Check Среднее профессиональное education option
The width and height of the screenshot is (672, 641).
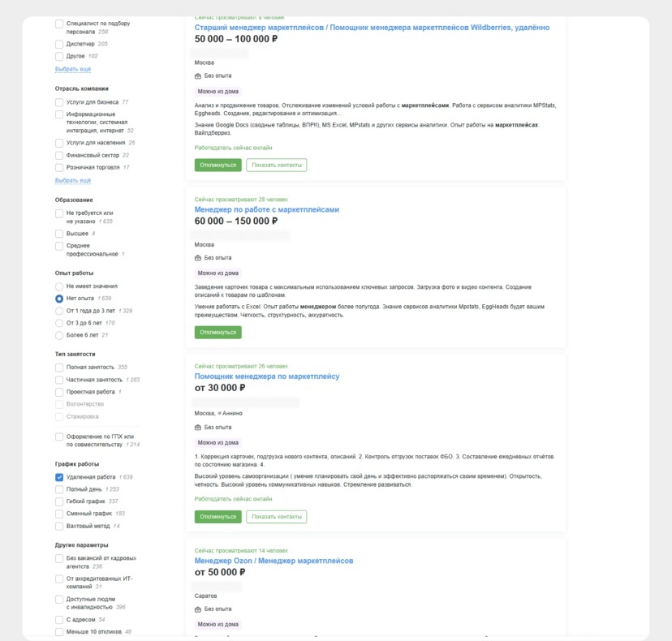click(59, 246)
